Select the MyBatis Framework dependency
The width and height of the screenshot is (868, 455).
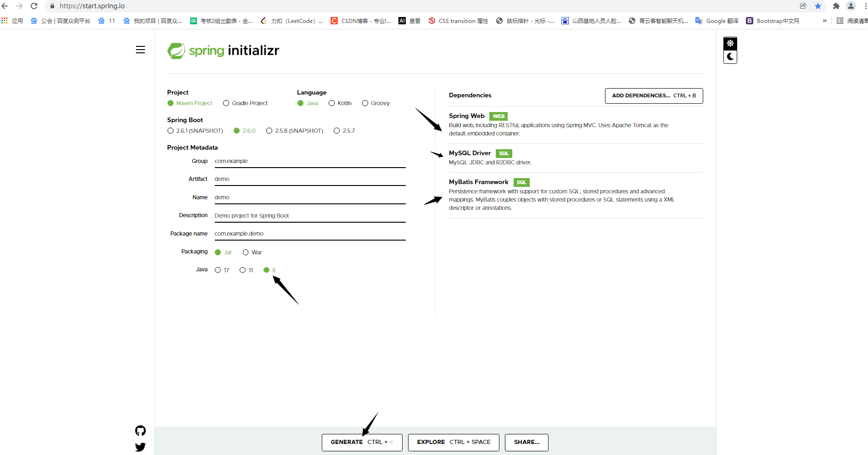pos(576,195)
